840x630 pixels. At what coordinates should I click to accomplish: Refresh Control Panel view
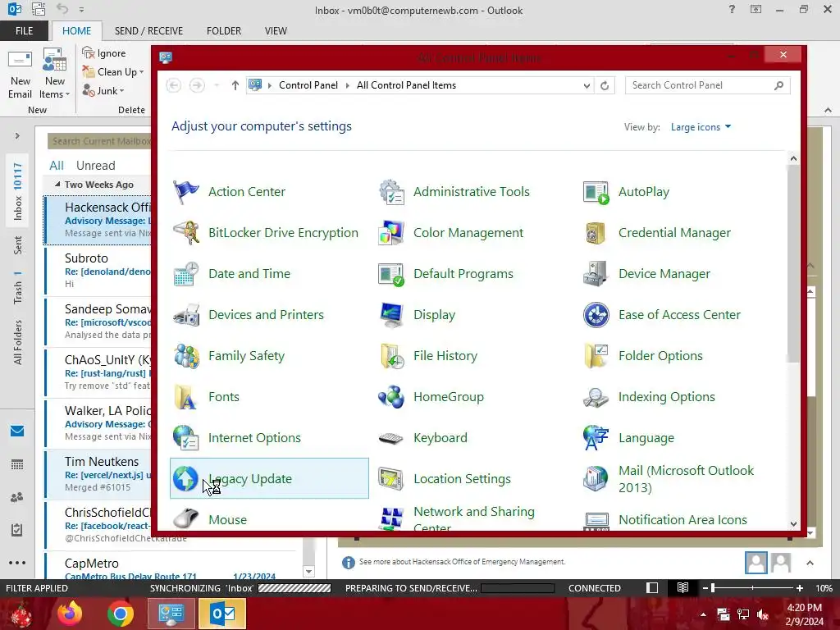605,85
